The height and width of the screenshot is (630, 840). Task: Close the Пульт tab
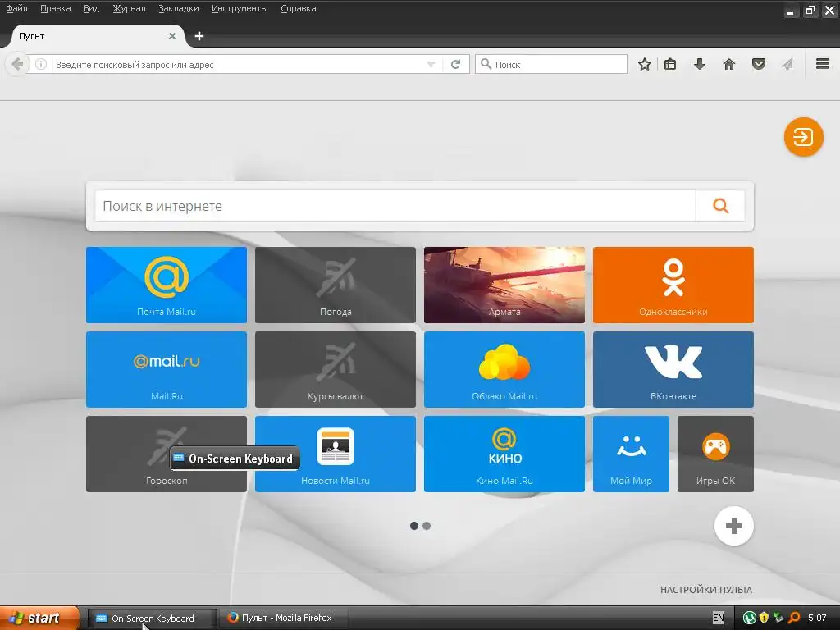point(172,36)
